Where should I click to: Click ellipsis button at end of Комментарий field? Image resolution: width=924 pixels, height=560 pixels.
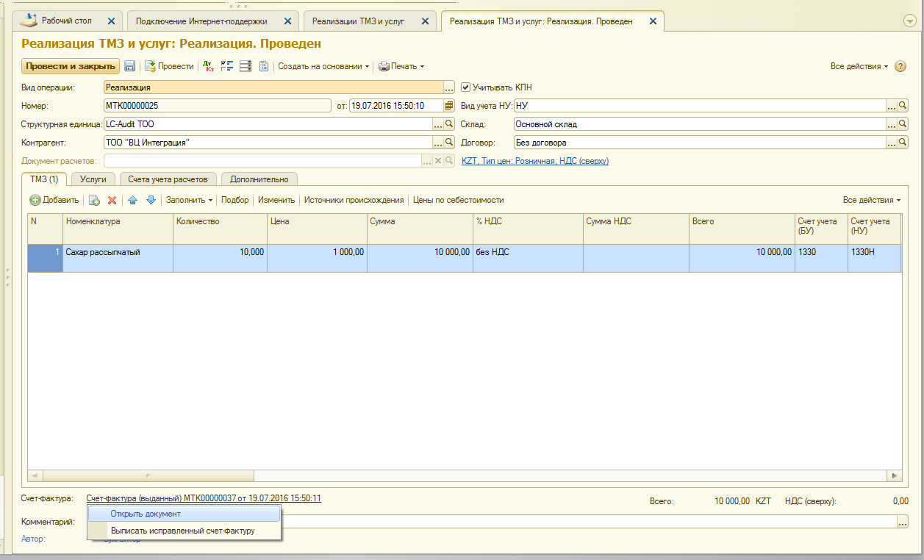point(903,522)
